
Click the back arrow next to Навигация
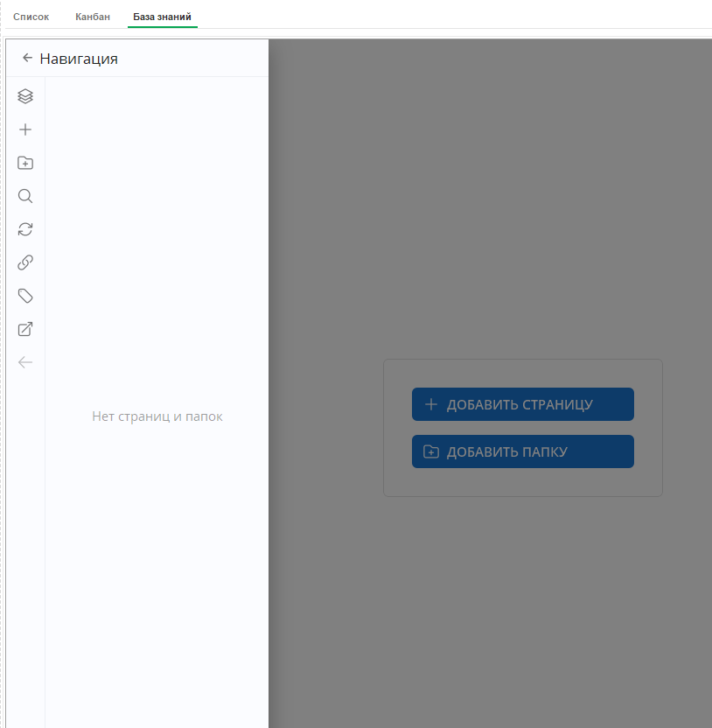27,58
